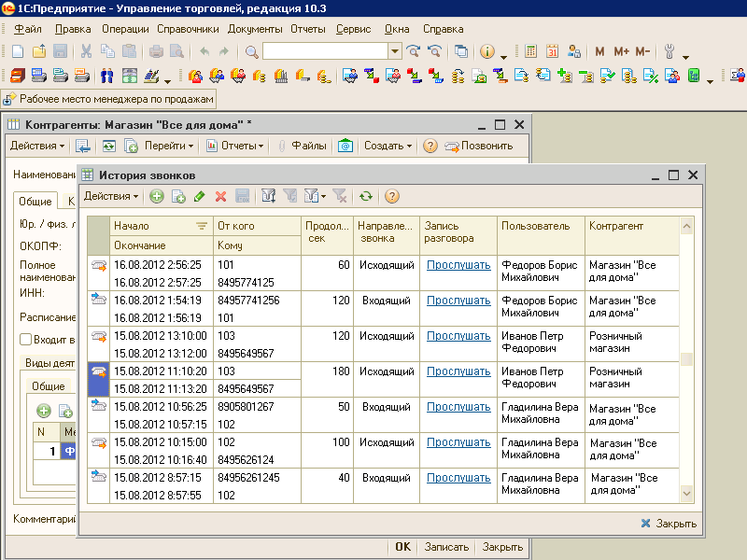Delete call record with red X icon

tap(220, 196)
